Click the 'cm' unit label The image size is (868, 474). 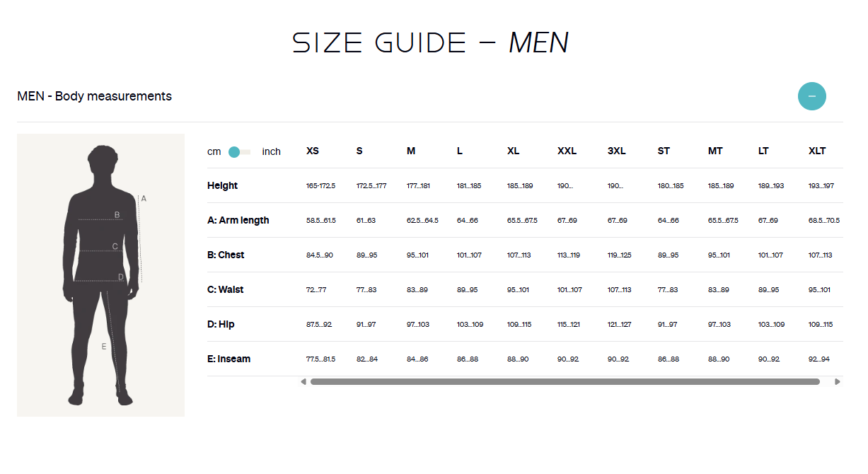pos(214,152)
